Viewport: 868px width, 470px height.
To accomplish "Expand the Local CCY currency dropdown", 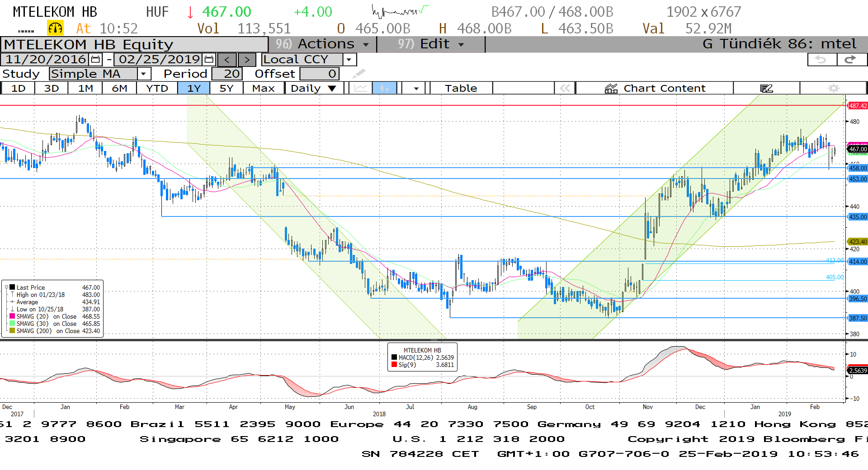I will [x=349, y=60].
